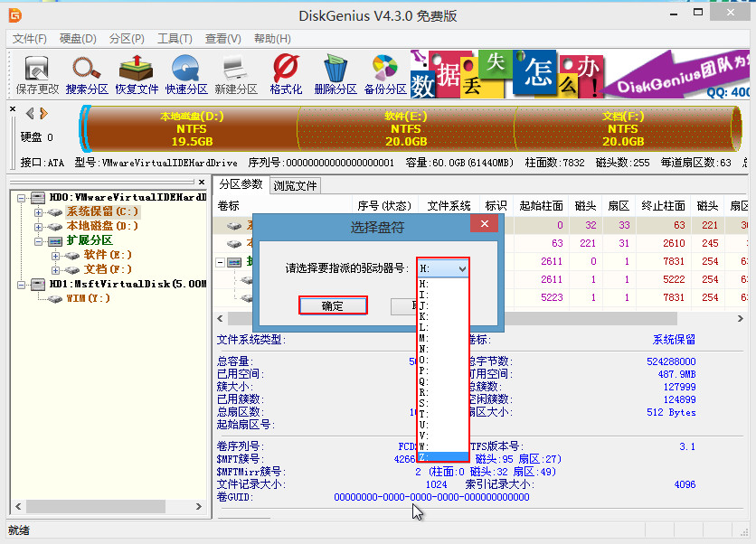Image resolution: width=756 pixels, height=544 pixels.
Task: Choose the 格式化 format tool
Action: pyautogui.click(x=286, y=75)
